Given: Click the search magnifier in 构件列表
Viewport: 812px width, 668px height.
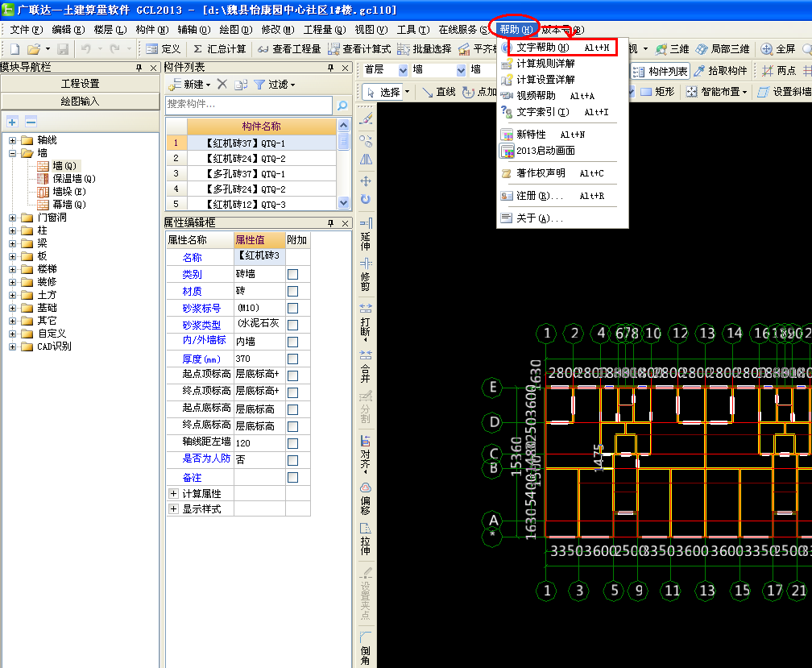Looking at the screenshot, I should coord(342,105).
